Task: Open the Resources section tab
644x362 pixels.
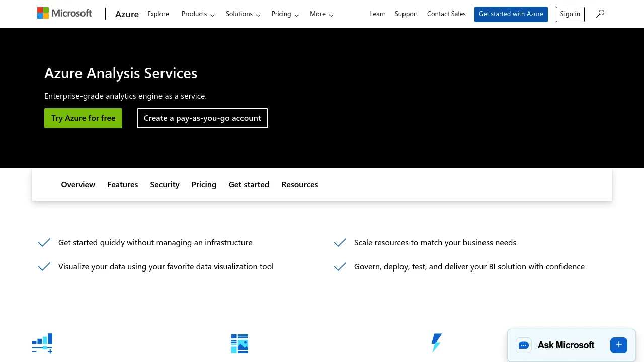Action: point(300,185)
